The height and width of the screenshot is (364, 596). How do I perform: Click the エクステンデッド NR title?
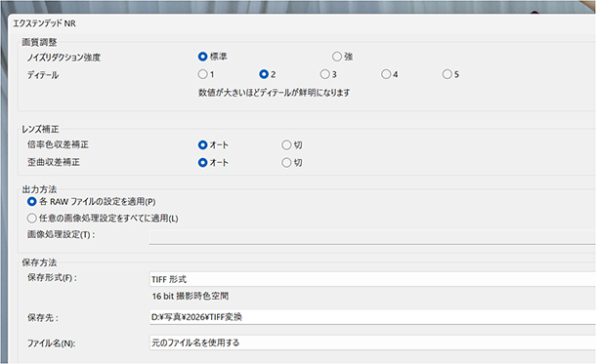pos(45,23)
